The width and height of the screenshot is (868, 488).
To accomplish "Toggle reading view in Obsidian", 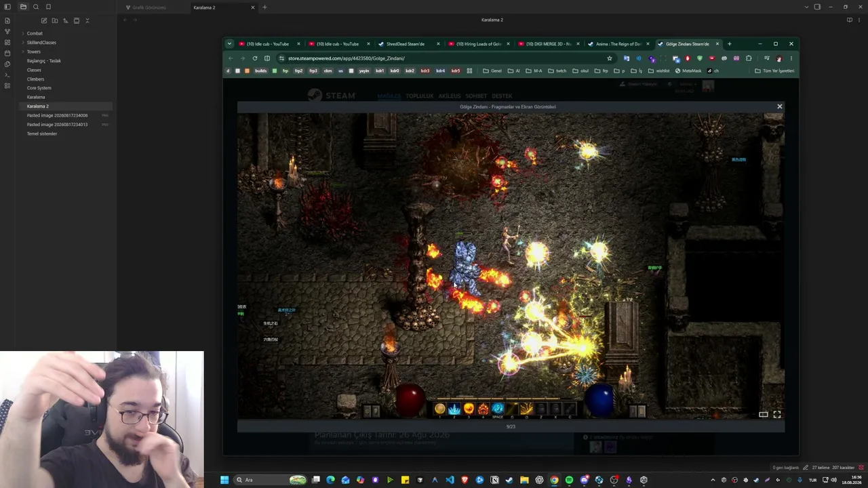I will pos(849,20).
